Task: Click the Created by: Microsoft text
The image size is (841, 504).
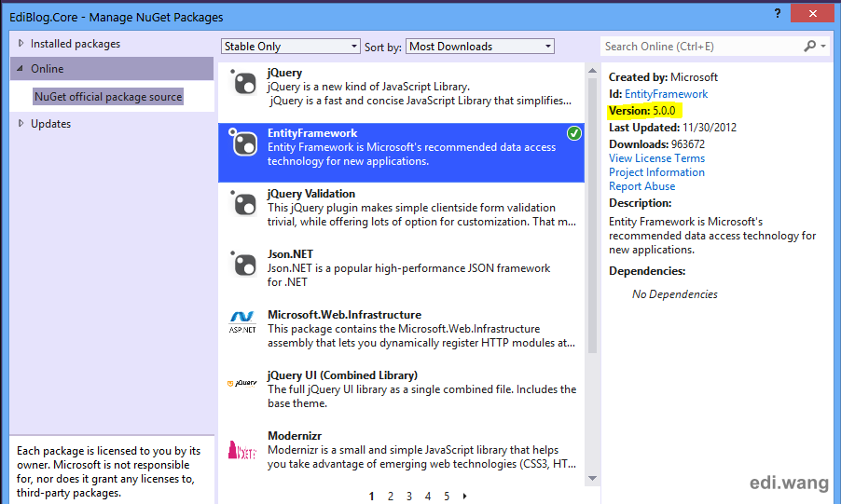Action: 663,77
